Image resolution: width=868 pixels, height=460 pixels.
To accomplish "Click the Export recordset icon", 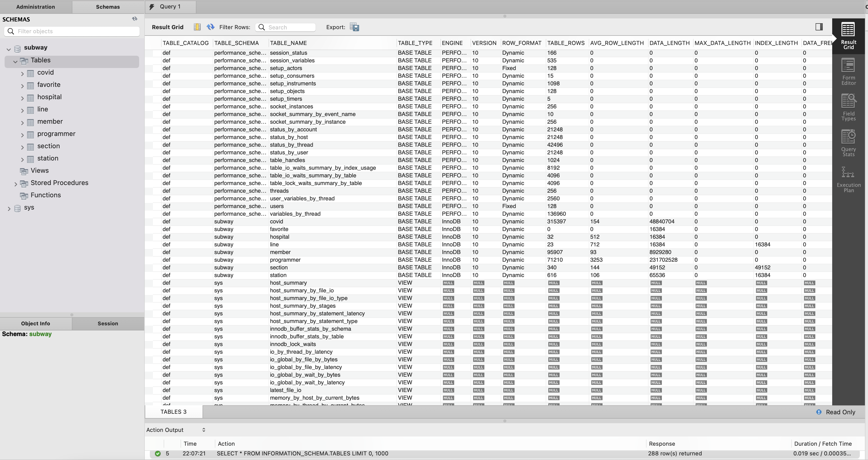I will coord(354,27).
